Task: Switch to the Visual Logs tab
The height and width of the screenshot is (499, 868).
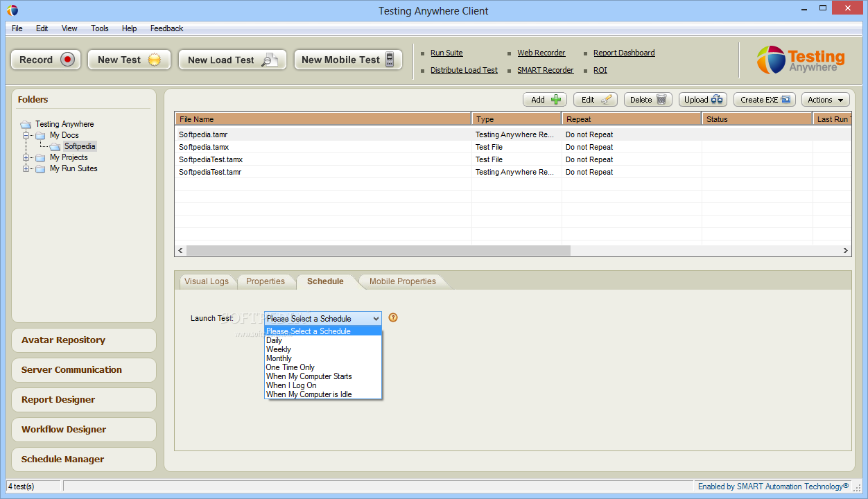Action: [x=207, y=281]
